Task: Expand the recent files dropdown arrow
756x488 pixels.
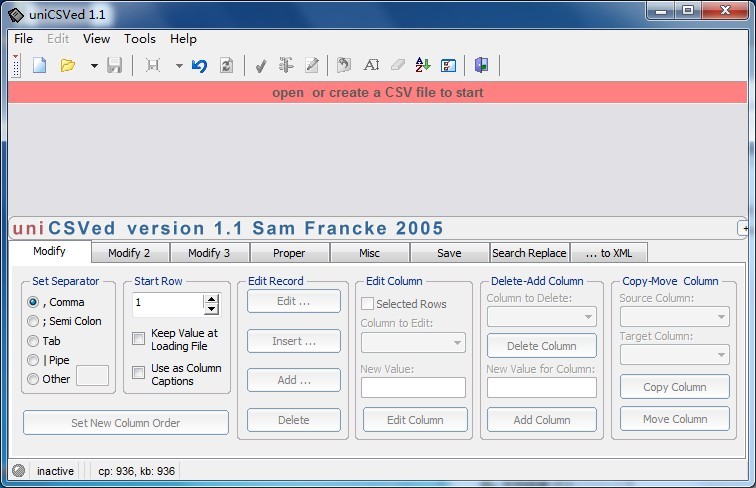Action: [93, 66]
